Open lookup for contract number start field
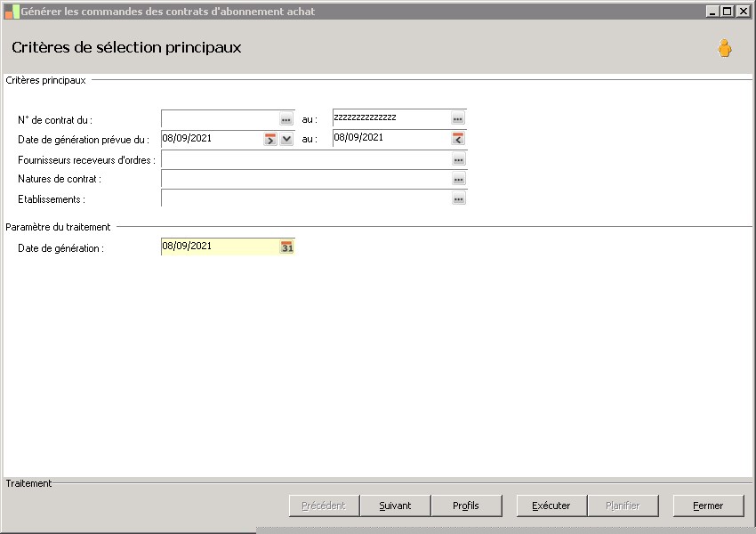 [x=286, y=119]
